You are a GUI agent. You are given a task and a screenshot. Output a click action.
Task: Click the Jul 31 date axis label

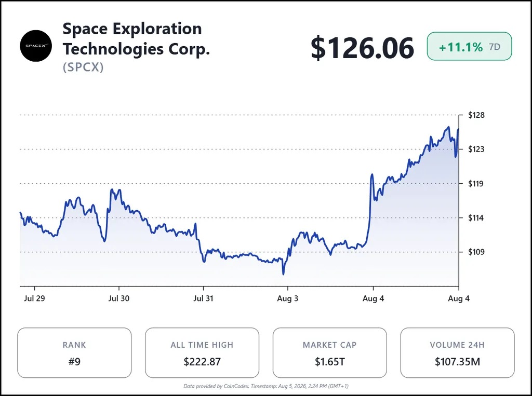(203, 298)
